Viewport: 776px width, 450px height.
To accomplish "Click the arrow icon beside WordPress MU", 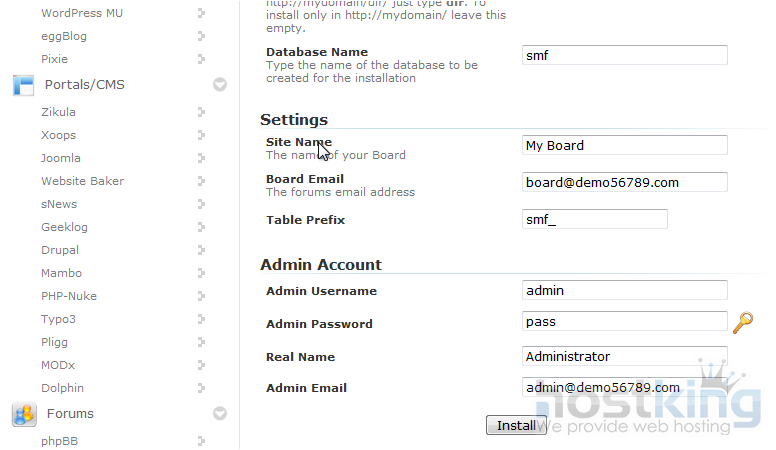I will pos(201,13).
